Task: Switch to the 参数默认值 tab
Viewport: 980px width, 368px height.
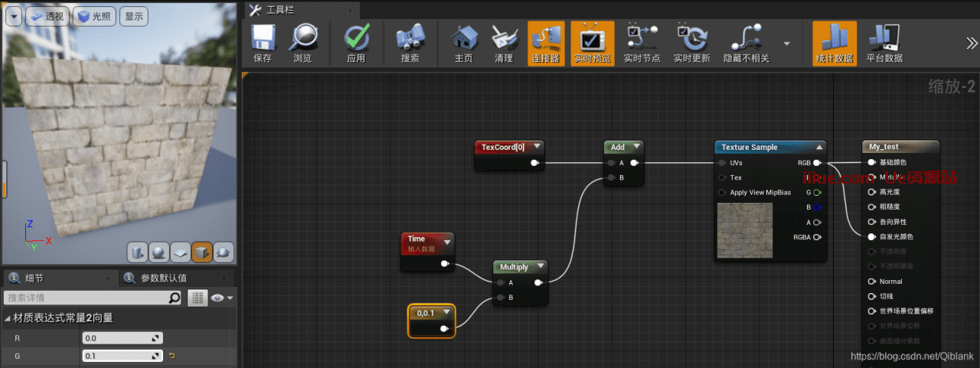Action: point(164,278)
